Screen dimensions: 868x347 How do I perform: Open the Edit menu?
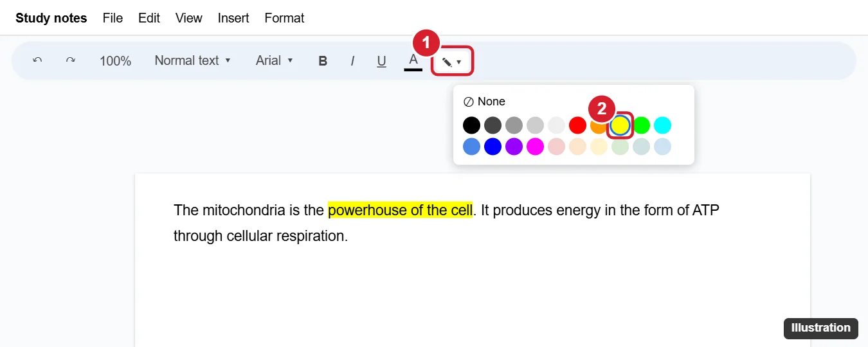tap(149, 18)
